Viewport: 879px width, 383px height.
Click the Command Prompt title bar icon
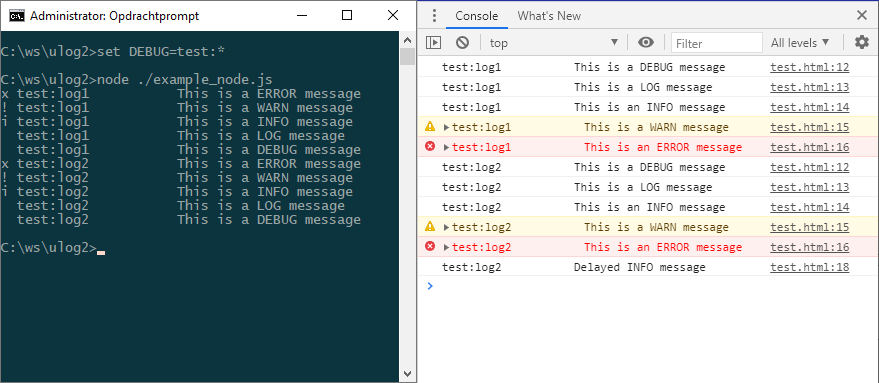[x=17, y=16]
